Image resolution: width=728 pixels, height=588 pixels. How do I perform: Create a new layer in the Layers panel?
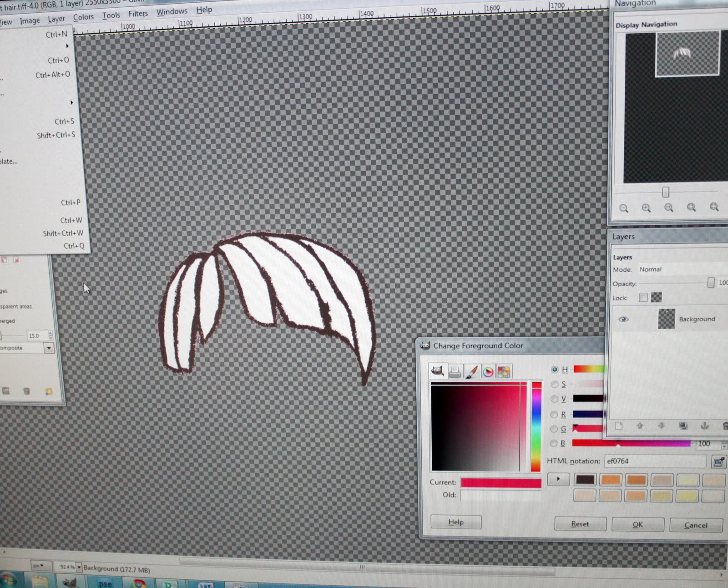(618, 426)
